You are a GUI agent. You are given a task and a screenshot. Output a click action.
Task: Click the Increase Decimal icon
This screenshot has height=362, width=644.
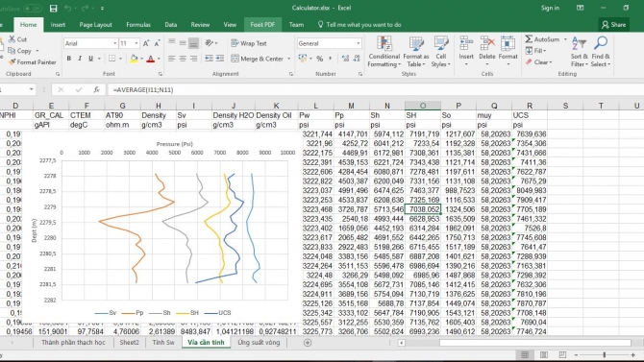(x=345, y=59)
